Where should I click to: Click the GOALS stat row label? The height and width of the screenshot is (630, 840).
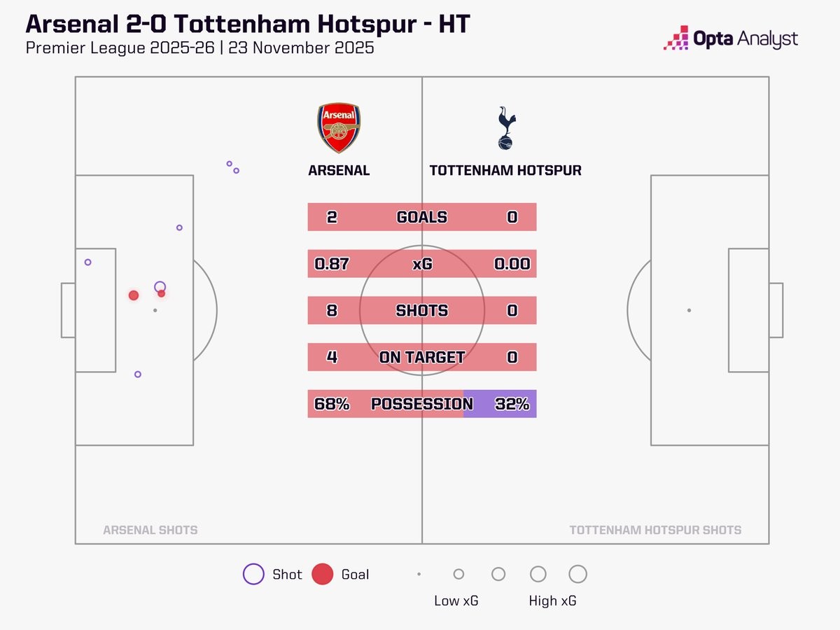click(x=421, y=217)
